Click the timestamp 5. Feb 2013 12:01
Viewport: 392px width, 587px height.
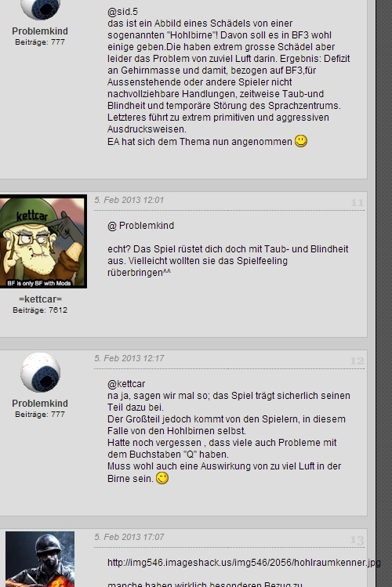point(129,200)
